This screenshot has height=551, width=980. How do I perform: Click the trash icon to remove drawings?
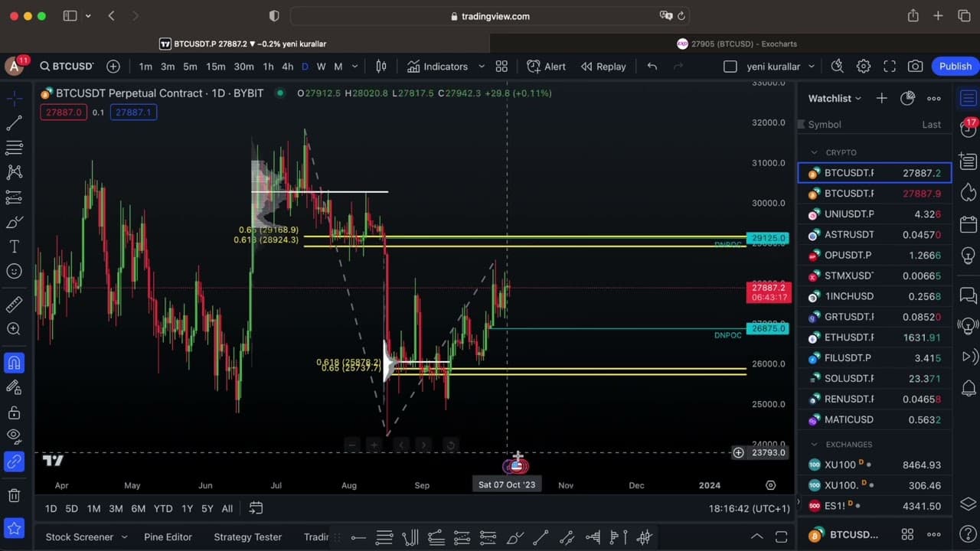(14, 496)
